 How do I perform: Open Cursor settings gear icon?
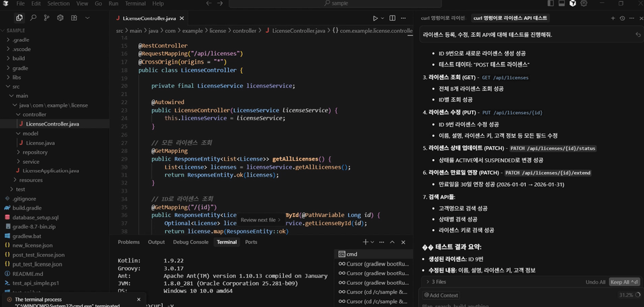click(585, 3)
